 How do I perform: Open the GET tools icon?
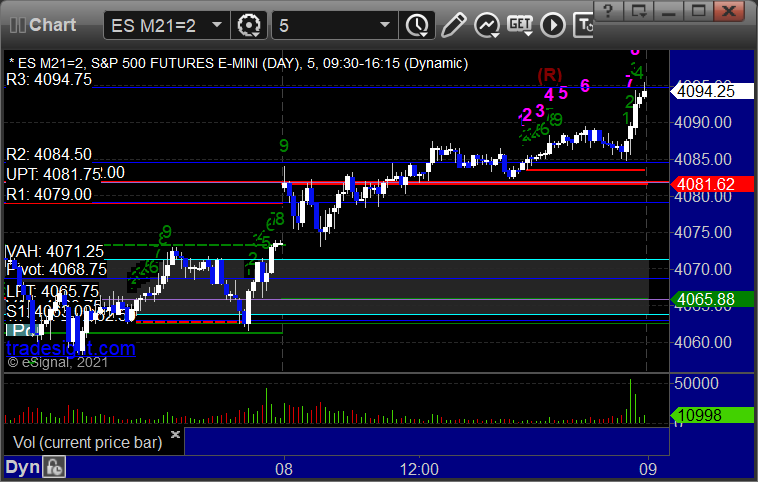[x=520, y=24]
